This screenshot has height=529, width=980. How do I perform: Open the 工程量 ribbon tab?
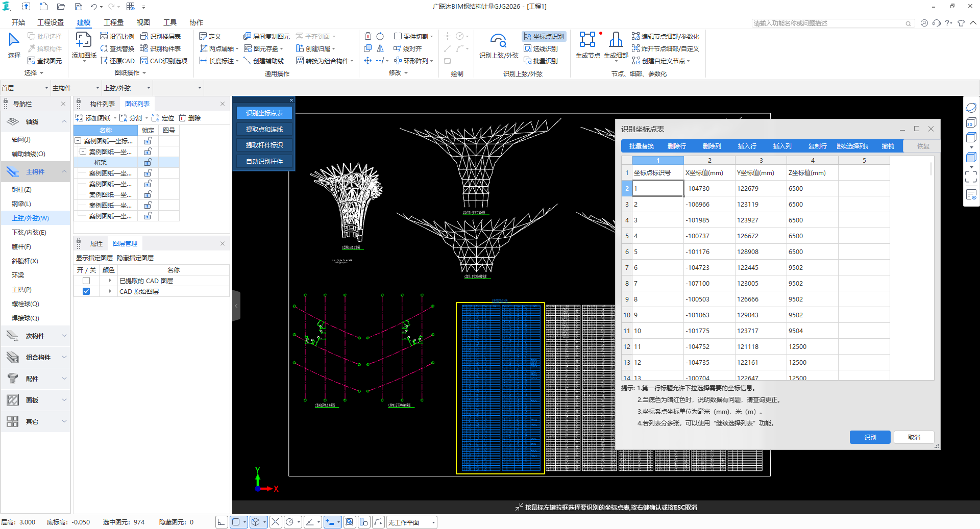[x=113, y=22]
